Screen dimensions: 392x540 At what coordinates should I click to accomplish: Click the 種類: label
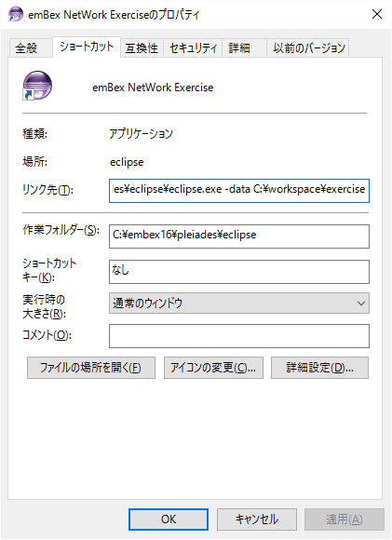pyautogui.click(x=34, y=134)
